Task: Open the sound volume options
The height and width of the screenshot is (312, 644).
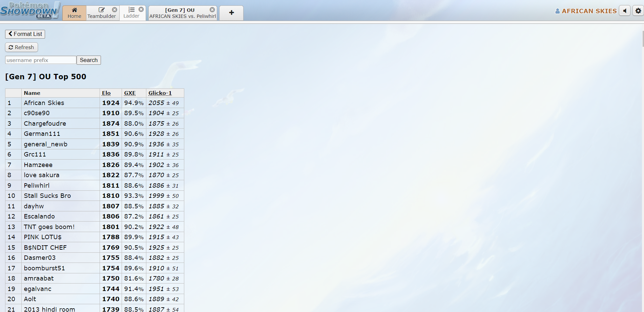Action: [625, 11]
